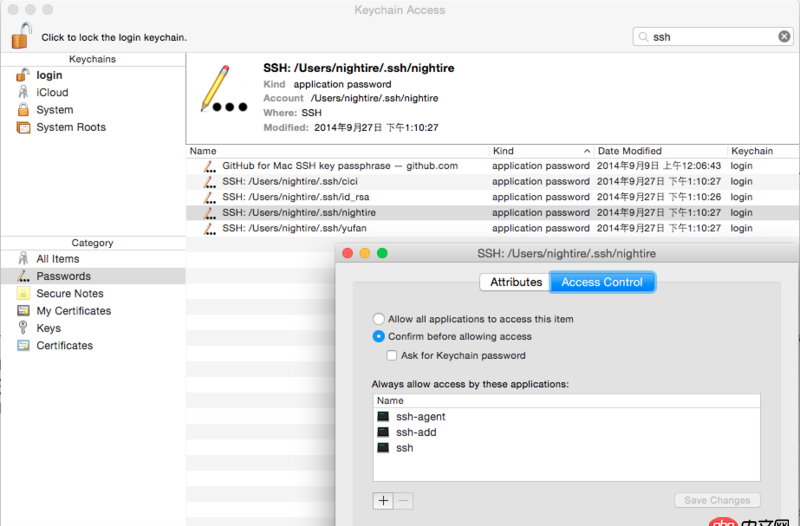
Task: Select 'SSH: /Users/nightire/.ssh/id_rsa' entry
Action: [295, 197]
